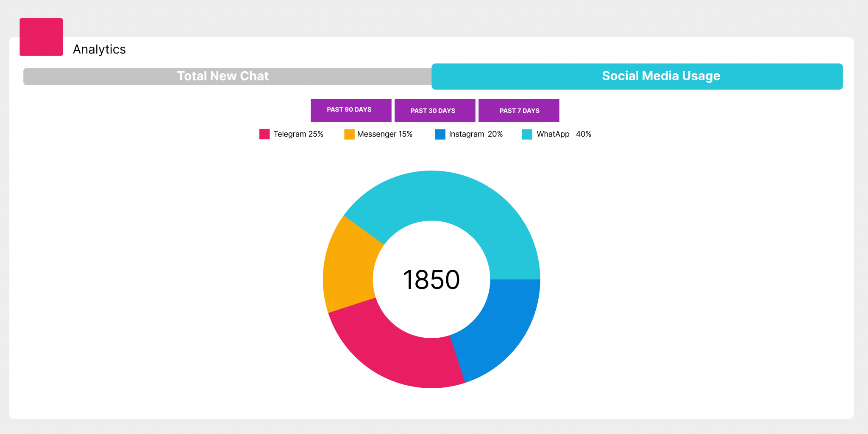Click the orange Messenger legend swatch

pos(349,134)
